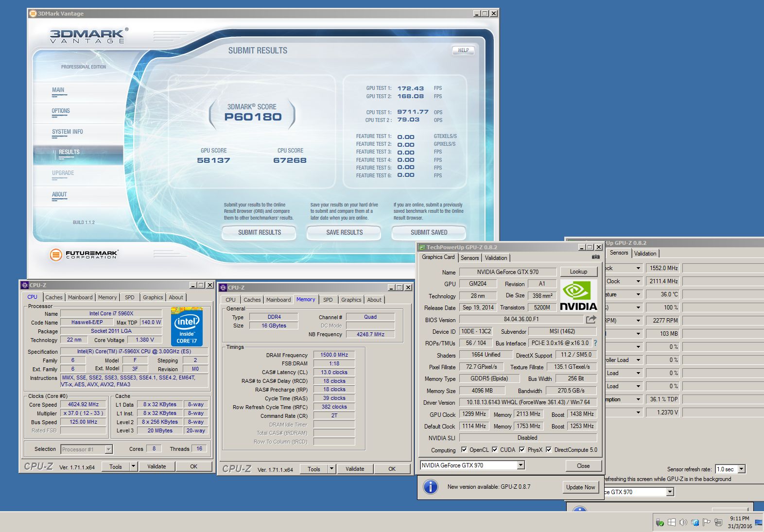Image resolution: width=764 pixels, height=532 pixels.
Task: Click the Lookup button in GPU-Z
Action: pyautogui.click(x=578, y=272)
